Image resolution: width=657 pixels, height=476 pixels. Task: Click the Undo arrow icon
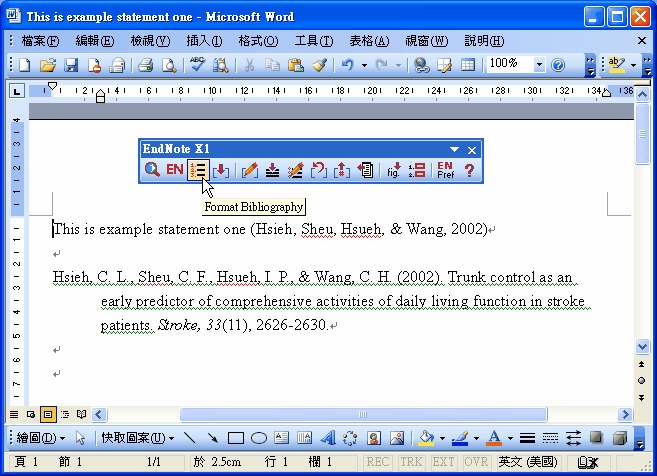tap(347, 65)
